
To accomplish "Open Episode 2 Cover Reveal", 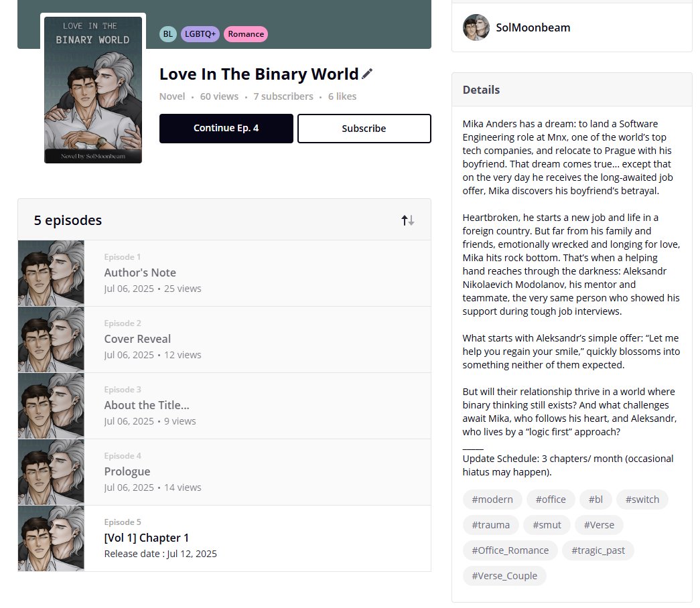I will [x=224, y=339].
